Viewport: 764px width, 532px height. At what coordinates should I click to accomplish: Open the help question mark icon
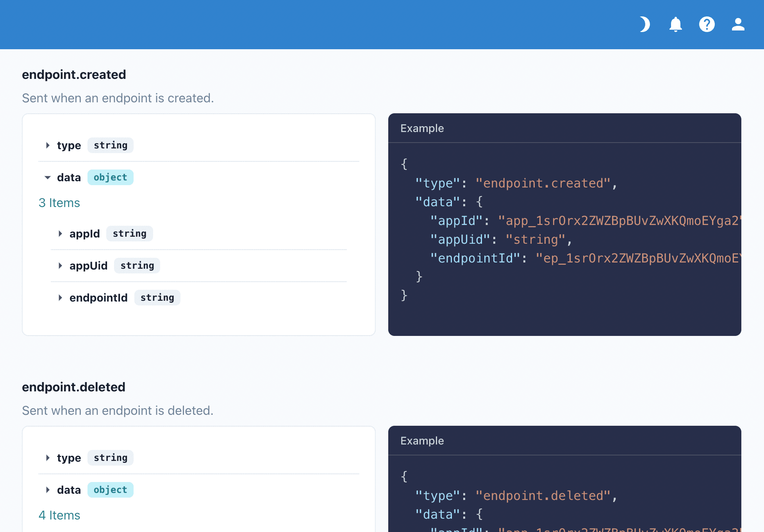tap(707, 24)
